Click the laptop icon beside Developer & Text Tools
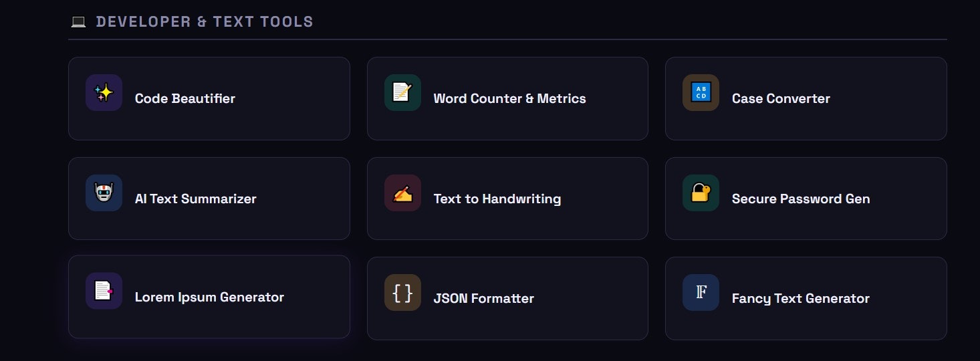 (x=78, y=22)
